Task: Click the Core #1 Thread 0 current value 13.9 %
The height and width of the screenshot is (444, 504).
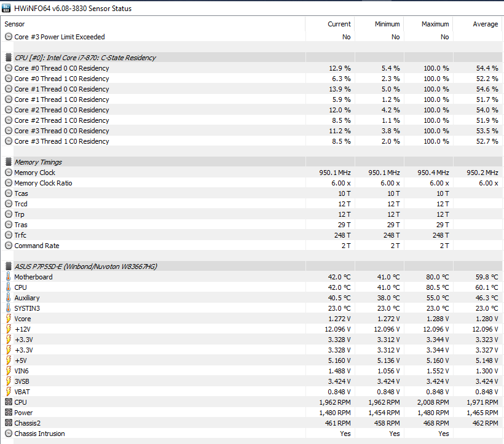Action: (340, 89)
